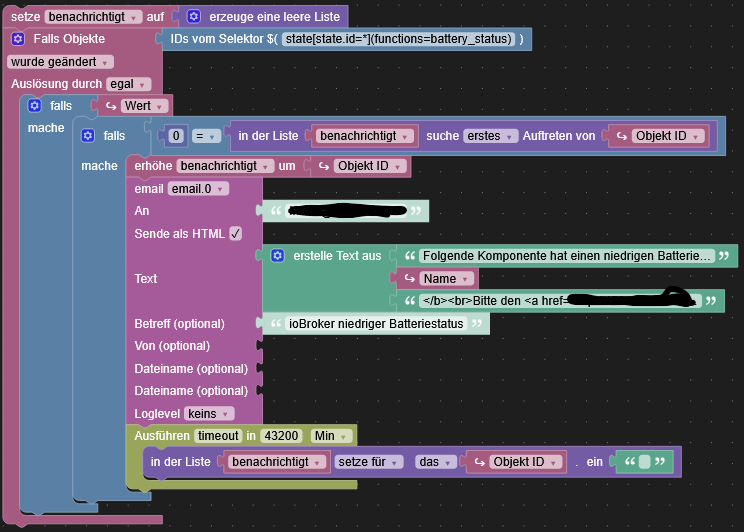Edit subject text 'ioBroker niedriger Batteriestatus'

pyautogui.click(x=376, y=324)
